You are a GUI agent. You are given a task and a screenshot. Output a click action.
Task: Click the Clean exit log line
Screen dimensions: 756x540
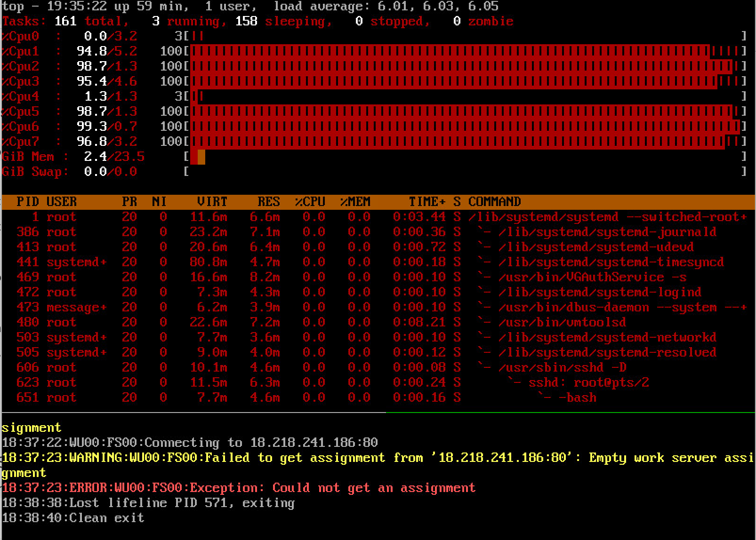pos(73,518)
